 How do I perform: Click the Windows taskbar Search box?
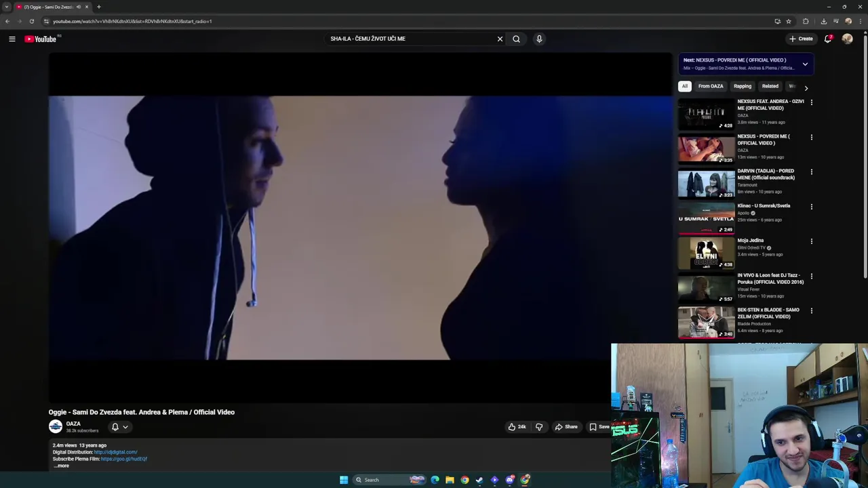pos(390,480)
